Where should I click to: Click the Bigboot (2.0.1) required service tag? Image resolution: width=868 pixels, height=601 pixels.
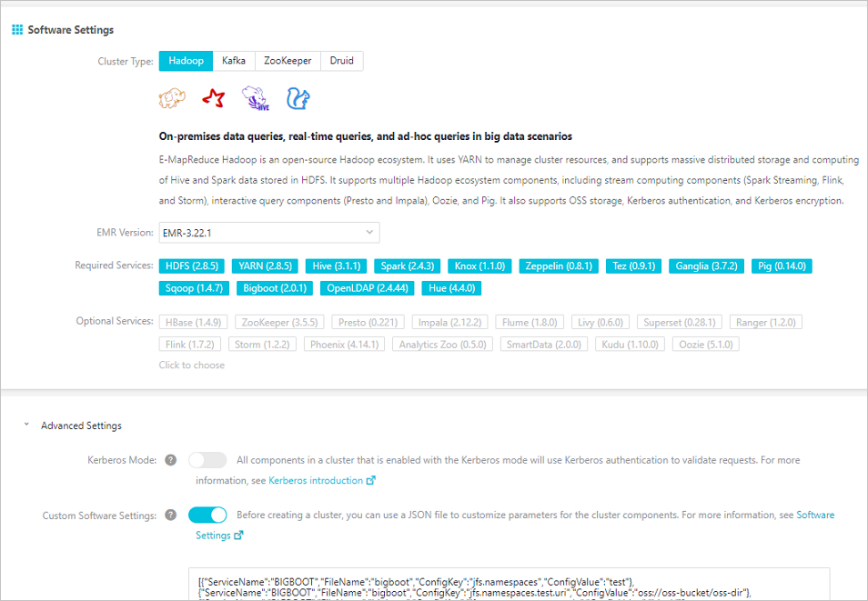click(275, 288)
